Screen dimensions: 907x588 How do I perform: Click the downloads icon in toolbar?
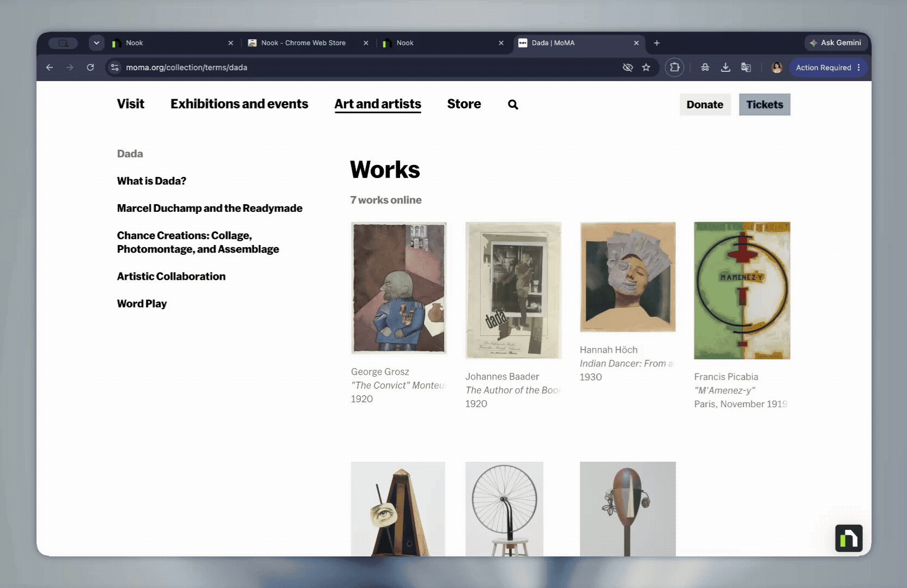(726, 68)
